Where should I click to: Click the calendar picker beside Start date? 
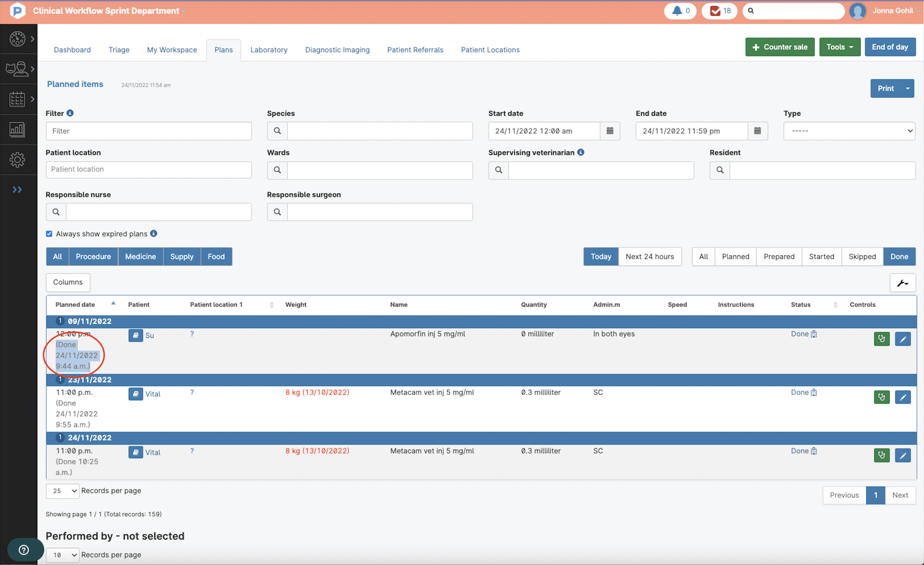point(610,131)
